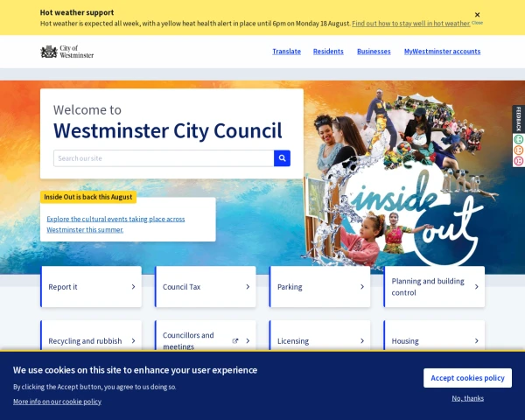Open Recycling and rubbish card

(91, 336)
